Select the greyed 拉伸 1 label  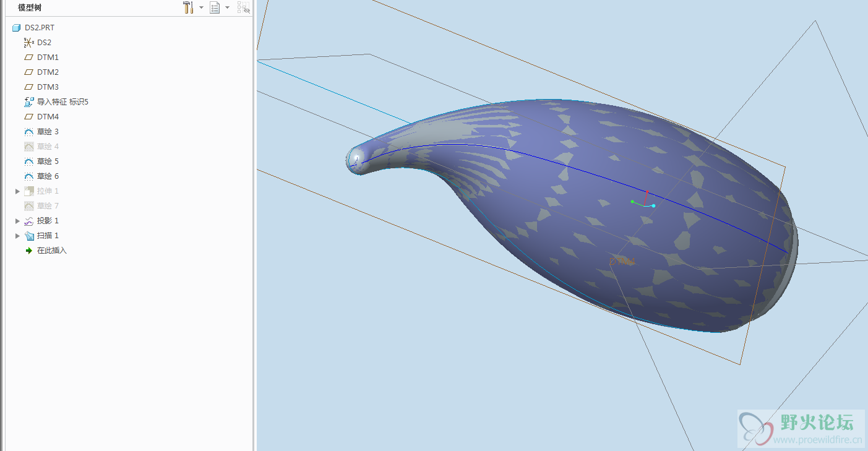(48, 191)
